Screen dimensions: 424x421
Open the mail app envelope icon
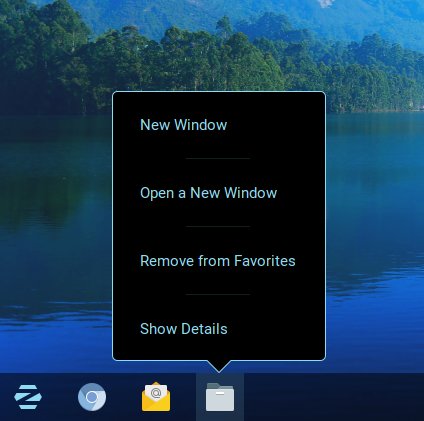coord(156,397)
